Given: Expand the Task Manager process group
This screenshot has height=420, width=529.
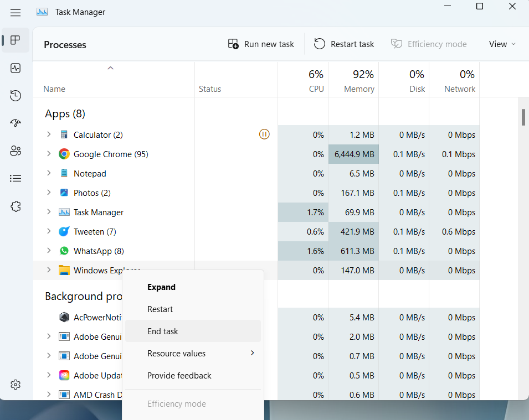Looking at the screenshot, I should coord(49,212).
